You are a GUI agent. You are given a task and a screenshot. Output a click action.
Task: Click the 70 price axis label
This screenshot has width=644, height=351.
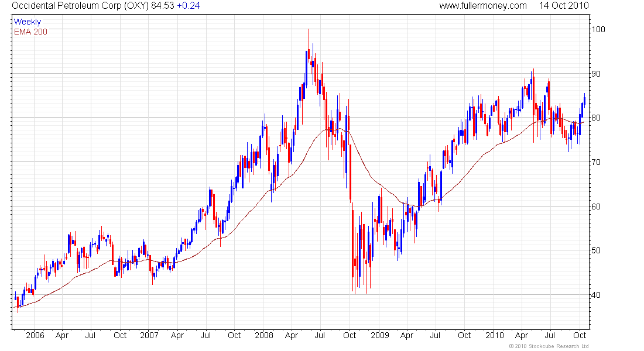tap(596, 162)
